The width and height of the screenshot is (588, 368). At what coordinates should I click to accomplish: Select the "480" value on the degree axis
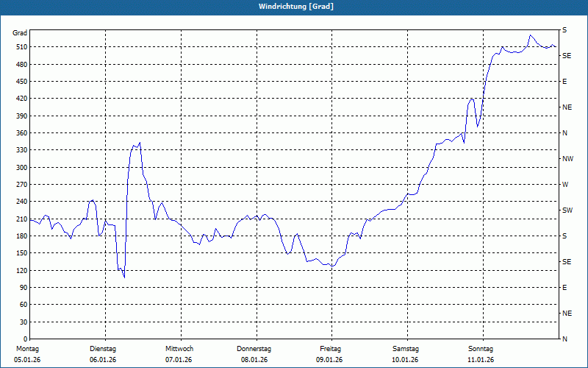(21, 64)
